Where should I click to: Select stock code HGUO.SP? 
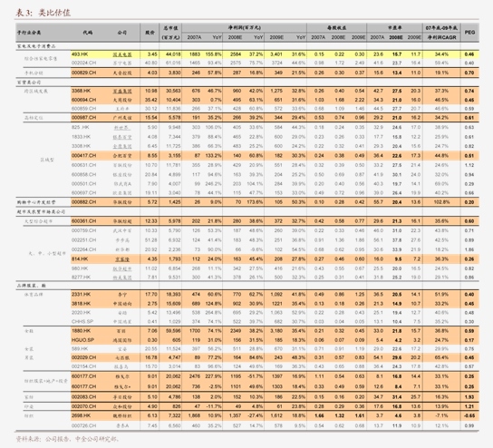[x=82, y=340]
